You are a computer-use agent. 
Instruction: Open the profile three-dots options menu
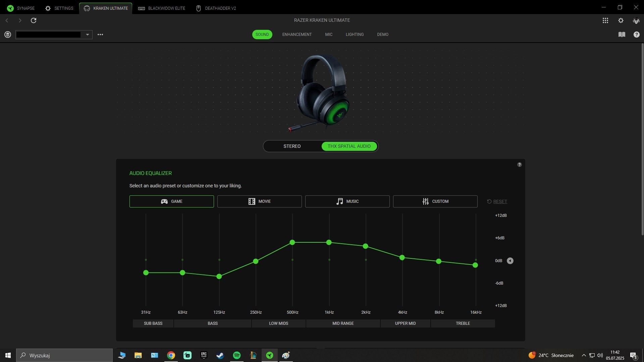pyautogui.click(x=100, y=35)
